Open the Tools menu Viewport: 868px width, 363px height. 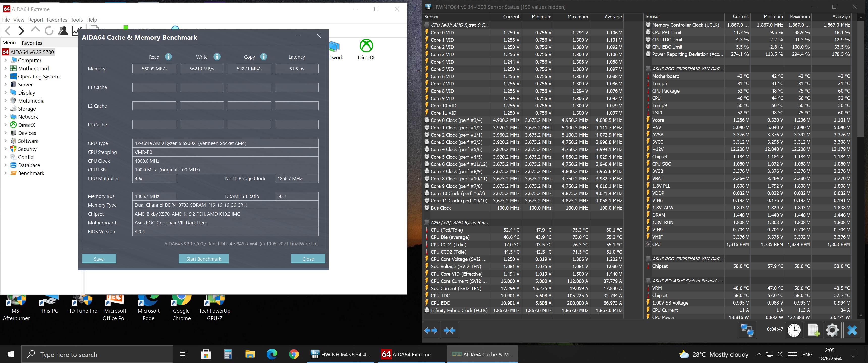click(x=76, y=20)
